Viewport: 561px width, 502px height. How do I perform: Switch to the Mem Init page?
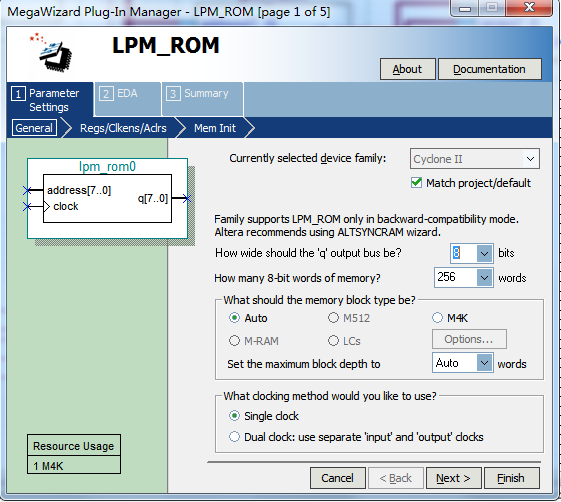pyautogui.click(x=215, y=128)
